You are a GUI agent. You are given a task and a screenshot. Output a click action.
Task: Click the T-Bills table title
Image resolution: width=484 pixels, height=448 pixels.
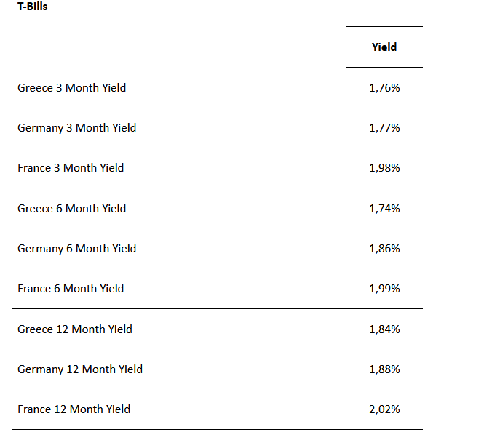[33, 7]
